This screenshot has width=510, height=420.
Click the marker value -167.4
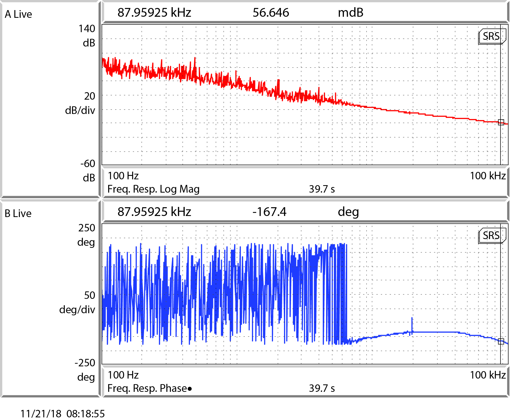pos(269,212)
